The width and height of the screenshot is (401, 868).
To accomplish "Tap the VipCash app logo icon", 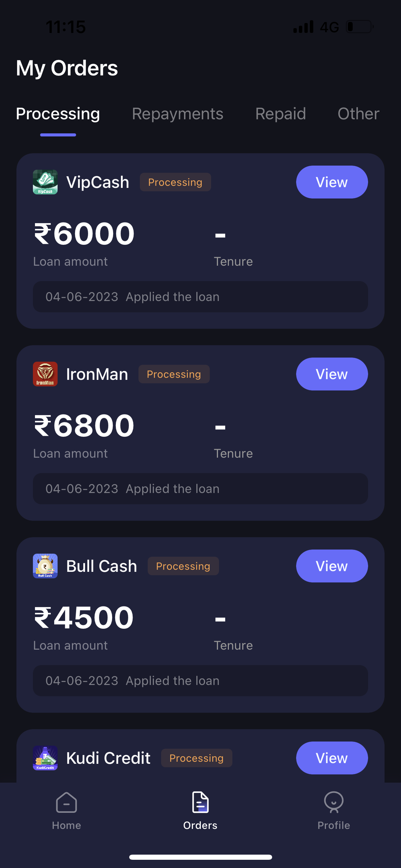I will click(45, 182).
